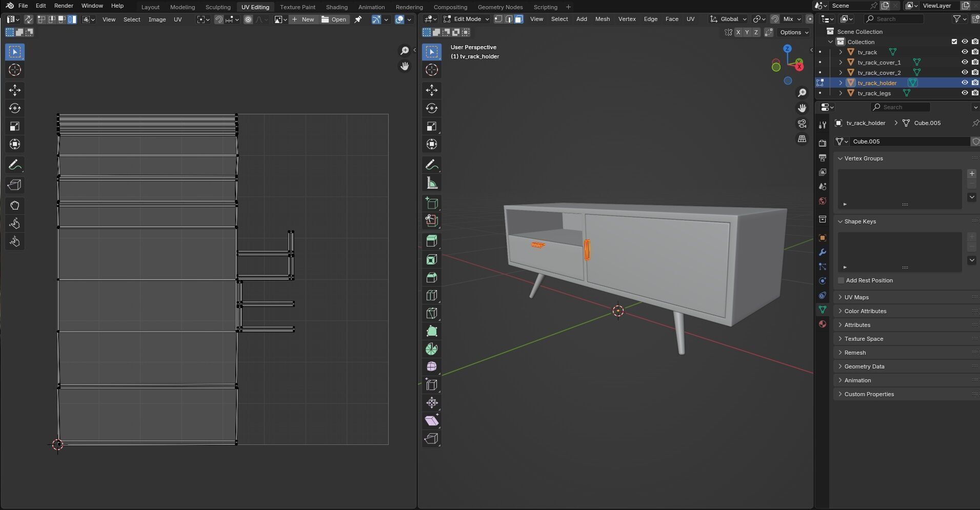Hide tv_rack_cover_1 in viewport
The image size is (980, 510).
[964, 62]
